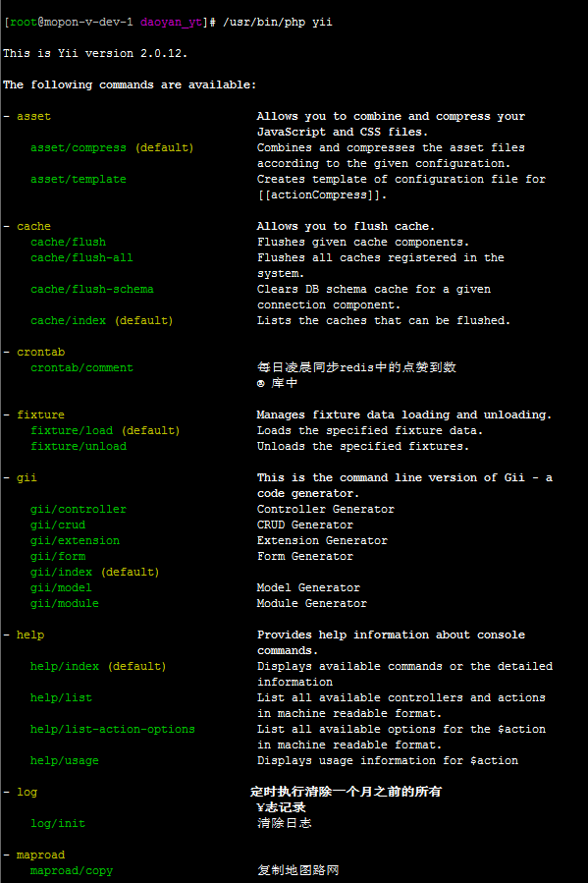Click the 'log/init' entry
The height and width of the screenshot is (883, 588).
(x=57, y=823)
